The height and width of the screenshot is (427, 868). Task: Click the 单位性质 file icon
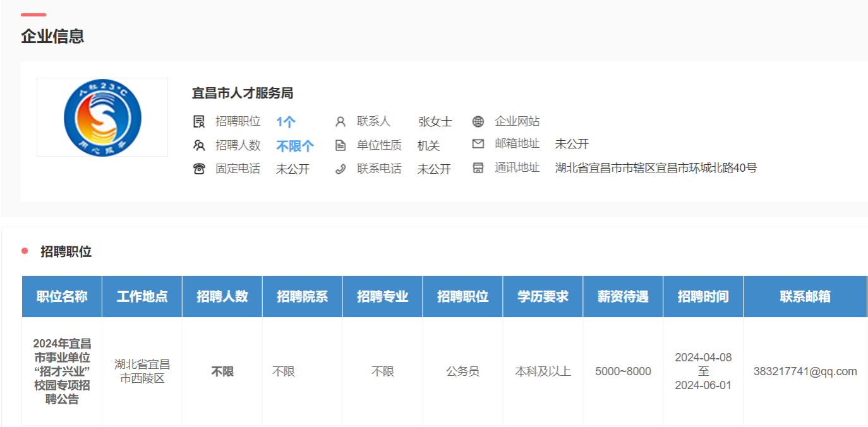click(341, 146)
